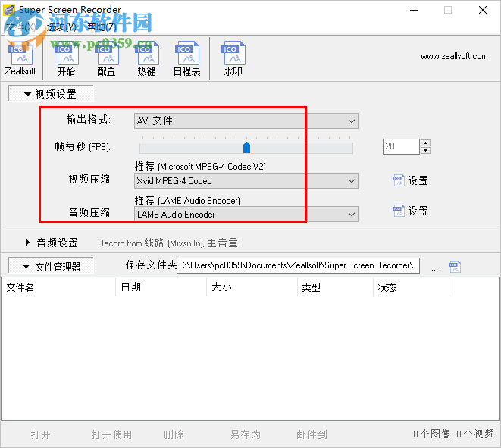Image resolution: width=501 pixels, height=448 pixels.
Task: Click the 输出格式 label
Action: coord(89,119)
